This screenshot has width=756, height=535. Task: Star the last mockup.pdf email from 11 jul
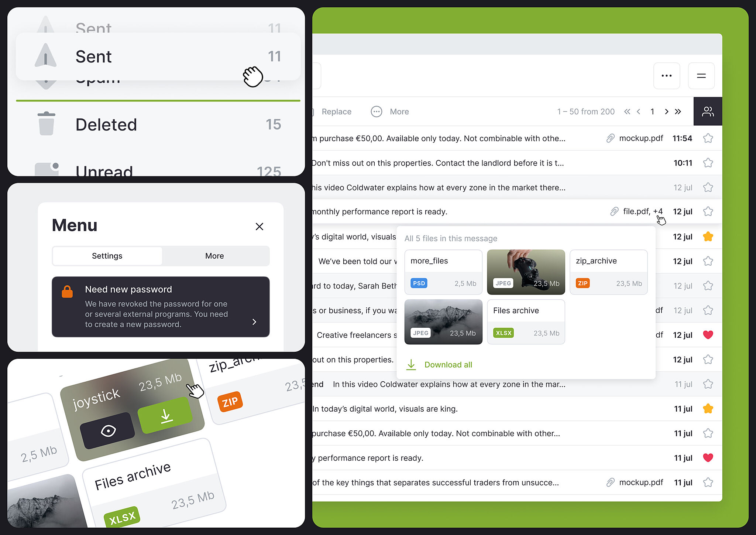point(708,482)
